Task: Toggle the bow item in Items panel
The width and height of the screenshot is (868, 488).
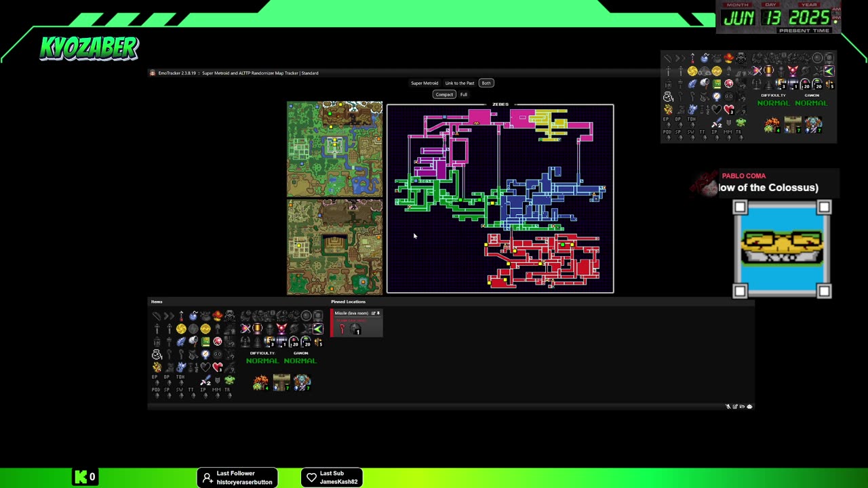Action: (157, 316)
